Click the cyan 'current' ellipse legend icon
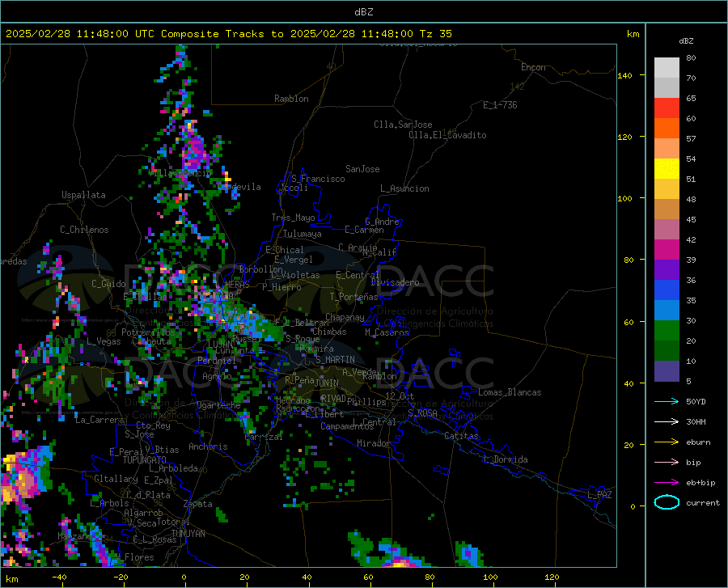 [x=667, y=502]
